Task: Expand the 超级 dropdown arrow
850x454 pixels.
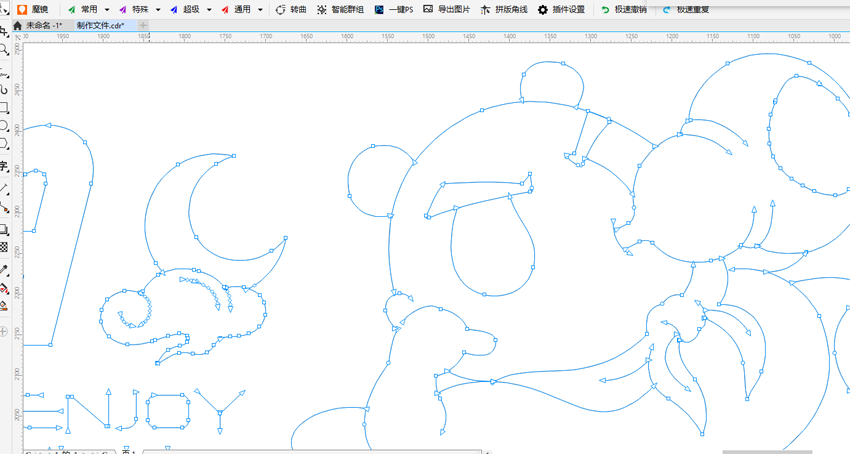Action: coord(209,10)
